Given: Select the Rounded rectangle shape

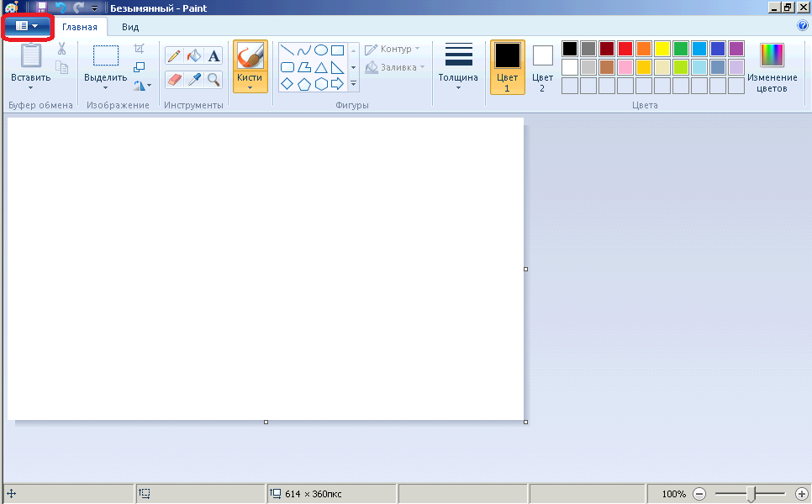Looking at the screenshot, I should pyautogui.click(x=287, y=67).
